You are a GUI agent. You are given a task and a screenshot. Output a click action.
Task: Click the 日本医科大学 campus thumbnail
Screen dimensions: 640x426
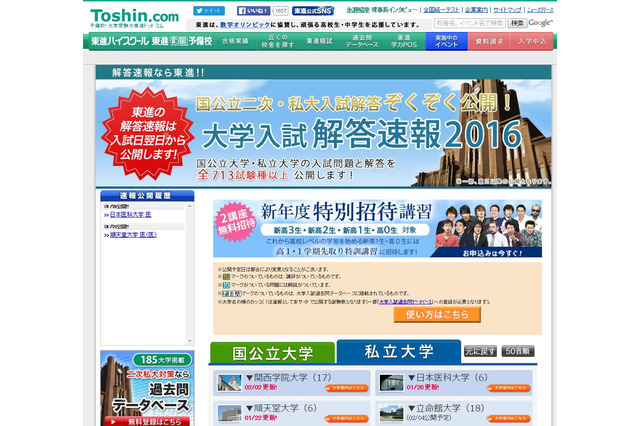click(391, 383)
